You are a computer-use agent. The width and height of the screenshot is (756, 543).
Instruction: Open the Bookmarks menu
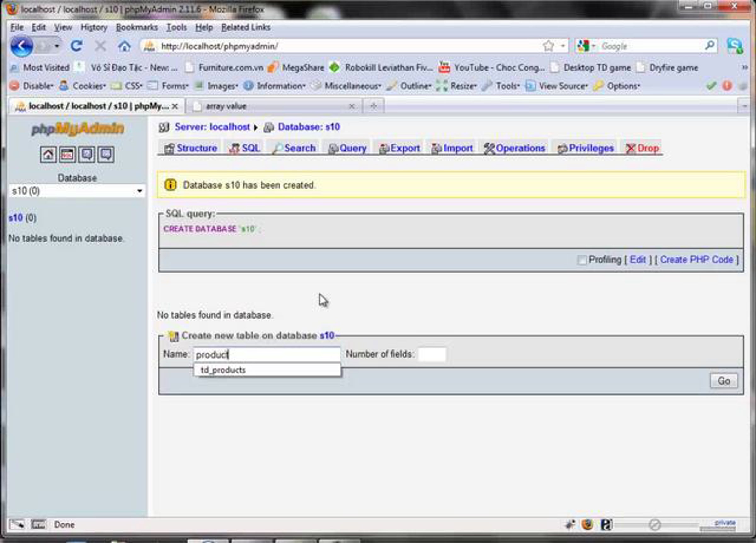(137, 27)
